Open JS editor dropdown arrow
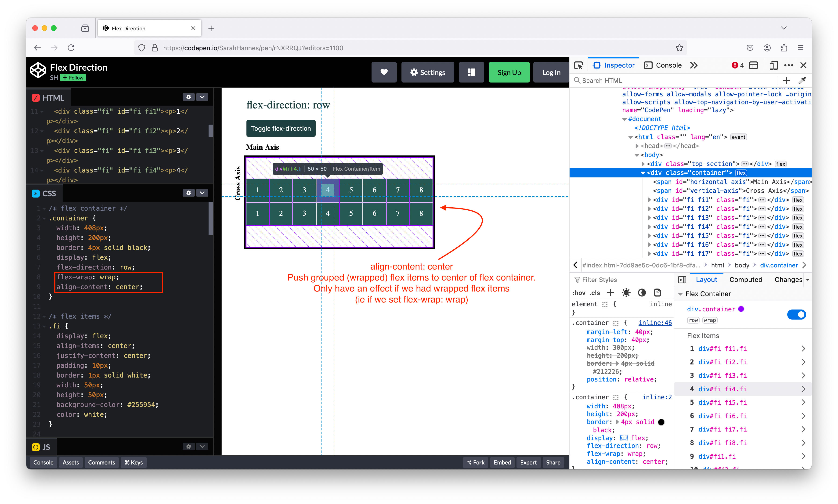 pos(202,446)
